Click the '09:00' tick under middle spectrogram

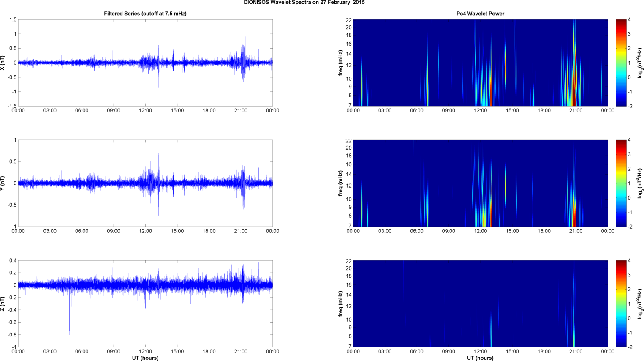[448, 231]
